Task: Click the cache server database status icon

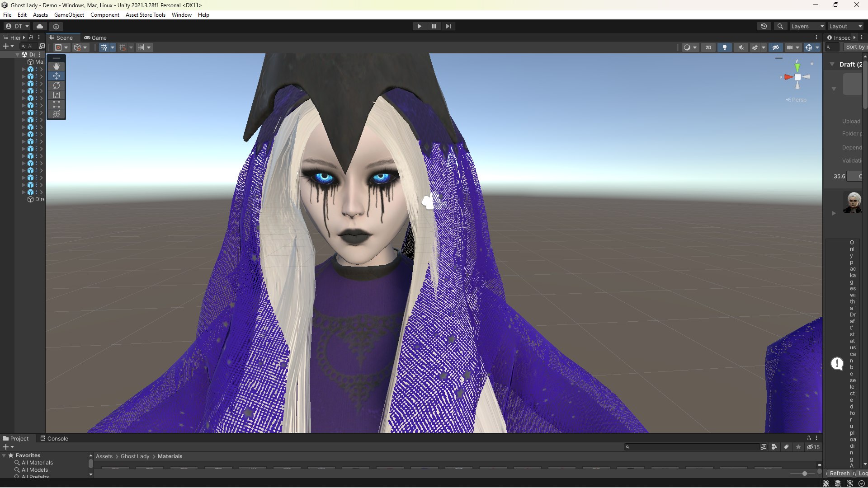Action: point(838,483)
